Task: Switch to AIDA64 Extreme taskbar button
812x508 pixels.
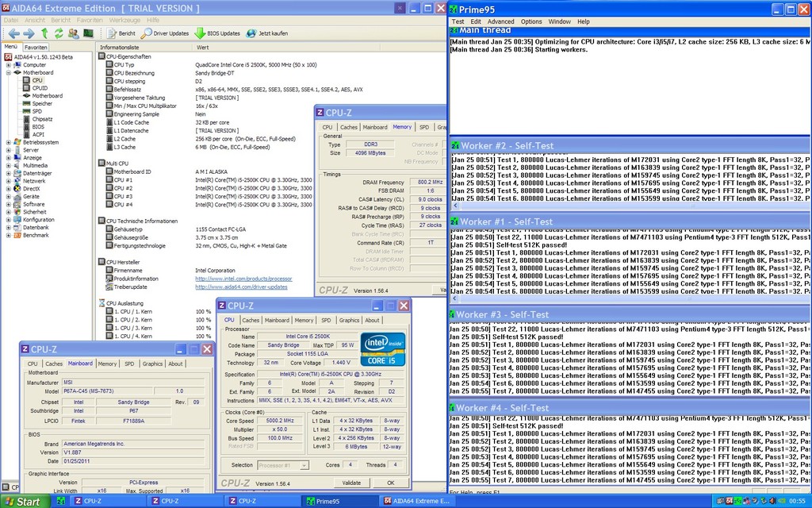Action: (417, 502)
